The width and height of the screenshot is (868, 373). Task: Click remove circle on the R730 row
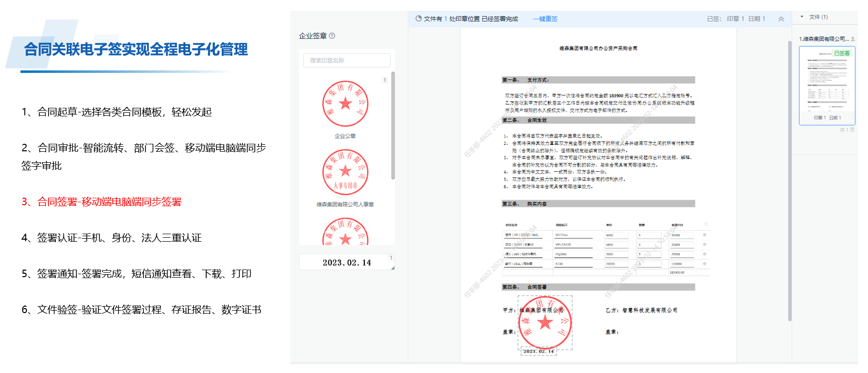pos(705,263)
